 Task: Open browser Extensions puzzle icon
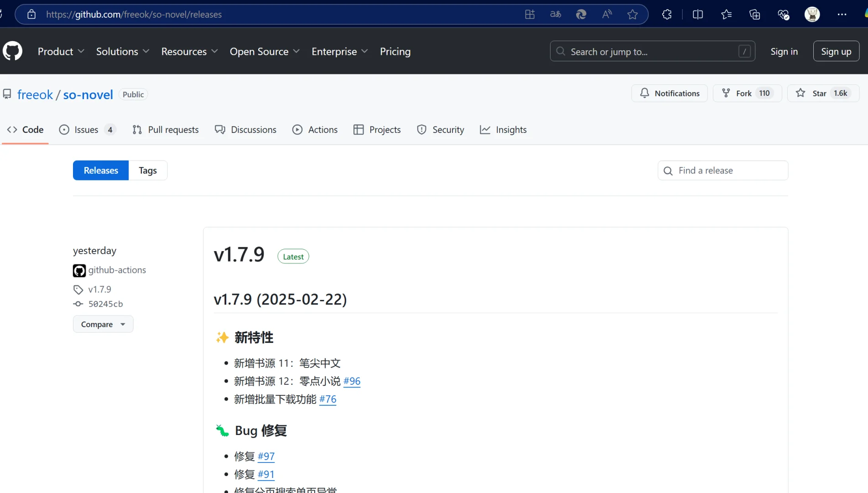pos(667,14)
